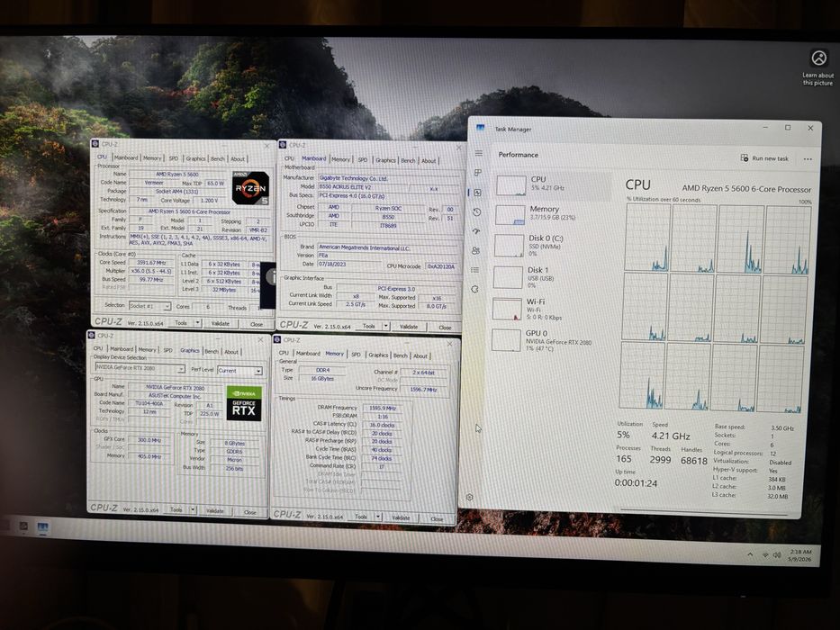Select Disk 1 USB in the Performance list
The height and width of the screenshot is (630, 840).
point(550,277)
